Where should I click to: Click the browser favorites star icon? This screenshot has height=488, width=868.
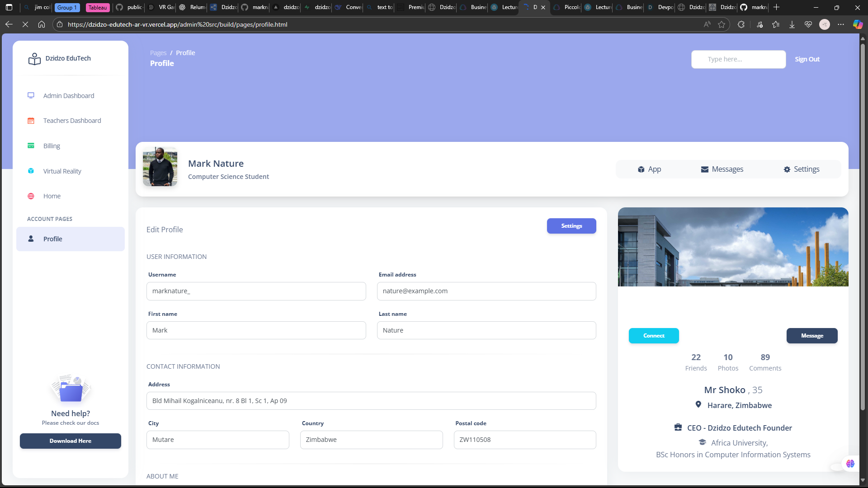click(x=722, y=24)
